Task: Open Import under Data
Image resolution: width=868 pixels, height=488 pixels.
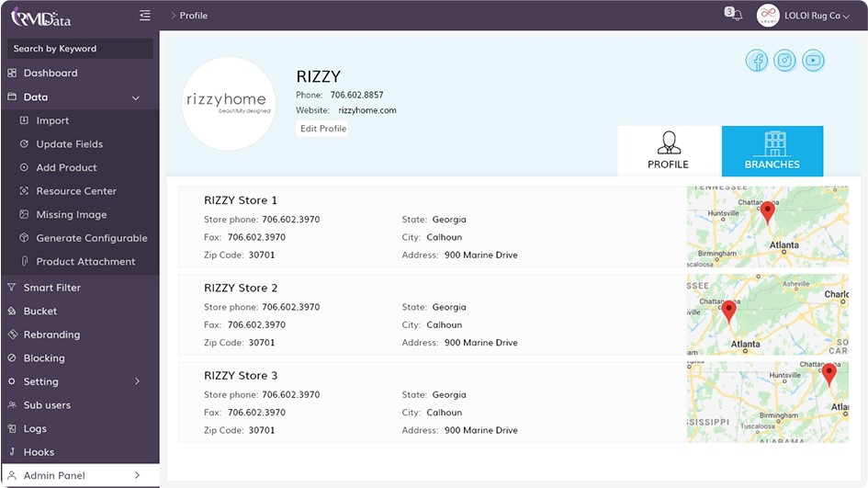Action: pos(52,120)
